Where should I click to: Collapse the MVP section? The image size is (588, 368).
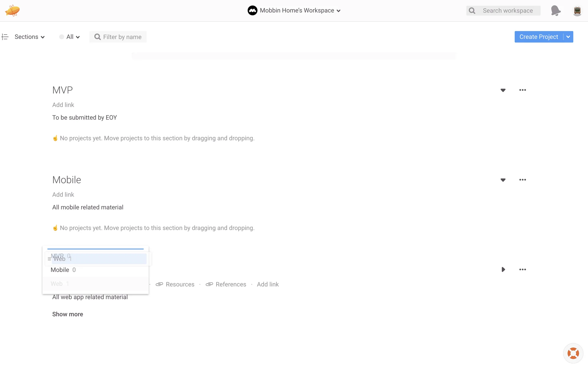(x=503, y=90)
